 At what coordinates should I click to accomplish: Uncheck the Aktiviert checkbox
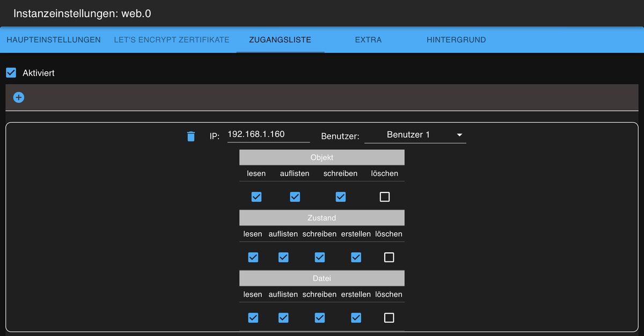[11, 73]
